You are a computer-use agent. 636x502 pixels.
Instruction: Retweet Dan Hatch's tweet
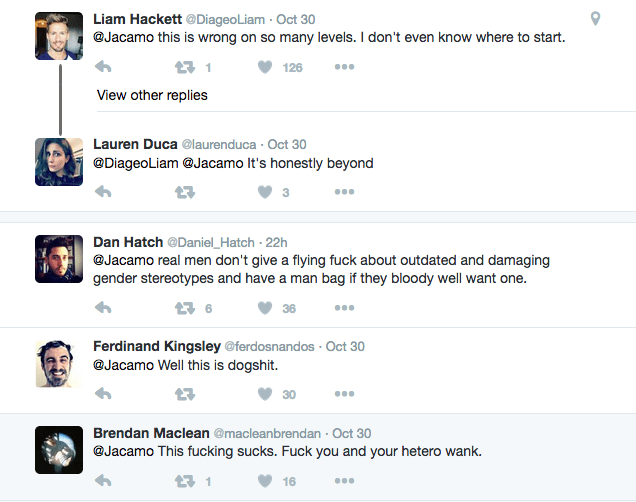(x=185, y=308)
